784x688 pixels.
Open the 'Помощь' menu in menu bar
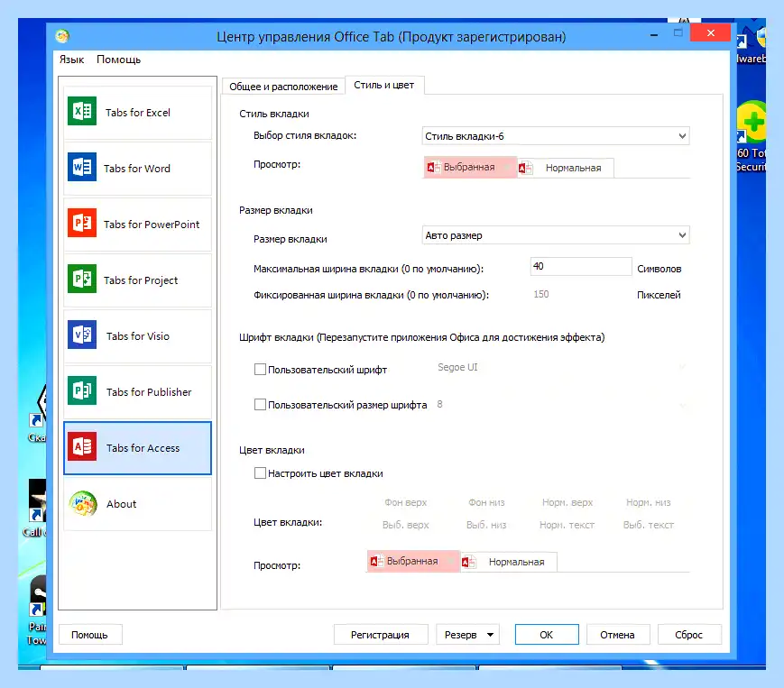(118, 60)
